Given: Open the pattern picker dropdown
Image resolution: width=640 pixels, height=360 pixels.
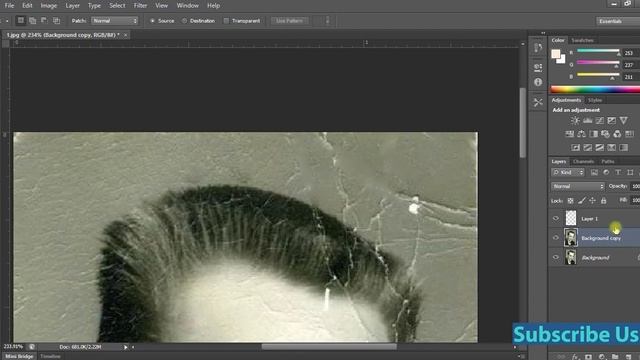Looking at the screenshot, I should pos(327,21).
